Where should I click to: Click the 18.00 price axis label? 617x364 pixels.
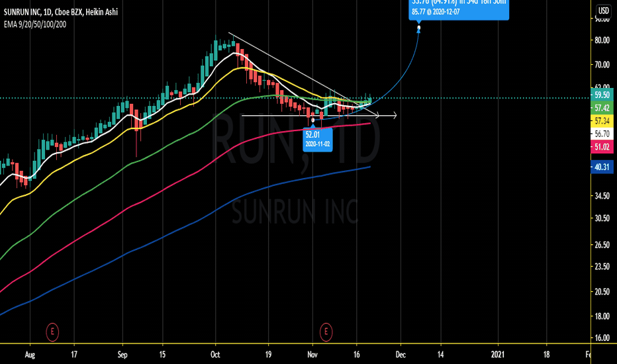pos(602,316)
